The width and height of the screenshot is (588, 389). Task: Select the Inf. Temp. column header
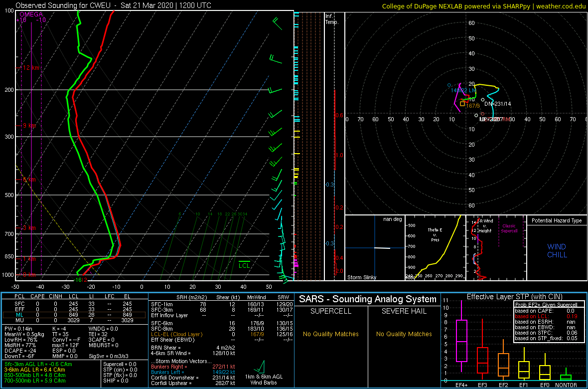332,19
